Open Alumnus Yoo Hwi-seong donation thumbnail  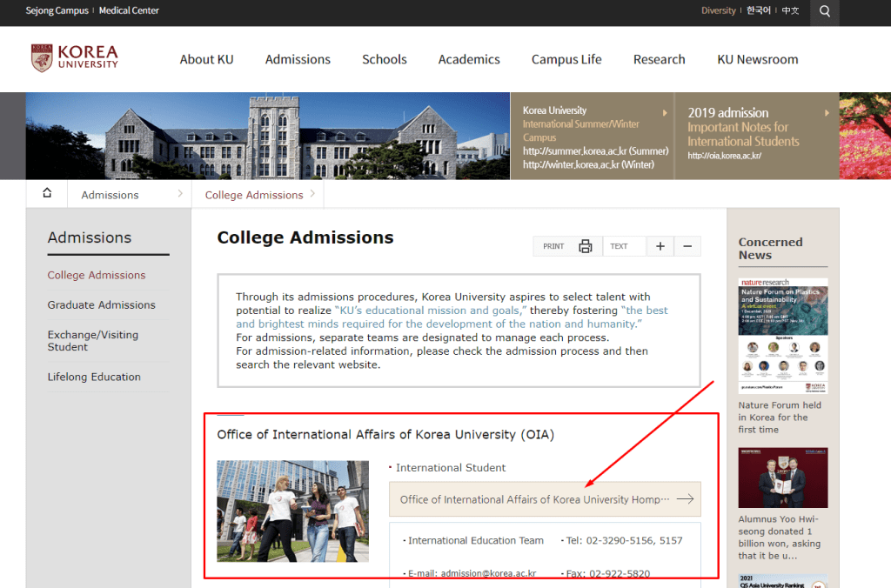[x=783, y=478]
